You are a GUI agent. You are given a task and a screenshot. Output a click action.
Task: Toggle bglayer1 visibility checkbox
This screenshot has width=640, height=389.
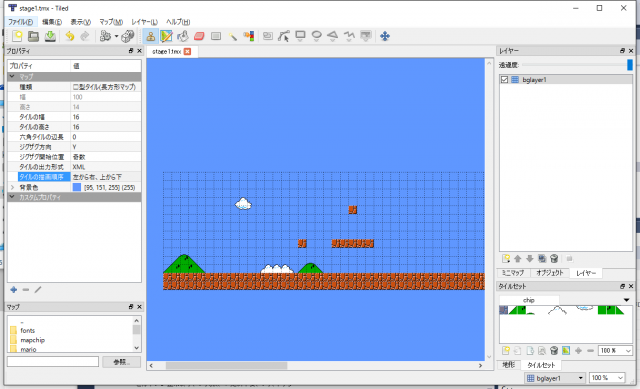pos(504,80)
